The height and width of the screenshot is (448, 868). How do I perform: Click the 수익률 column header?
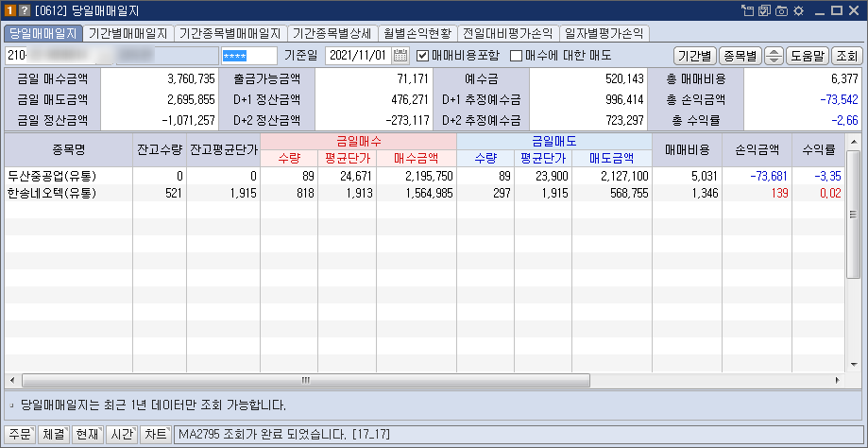(x=818, y=149)
